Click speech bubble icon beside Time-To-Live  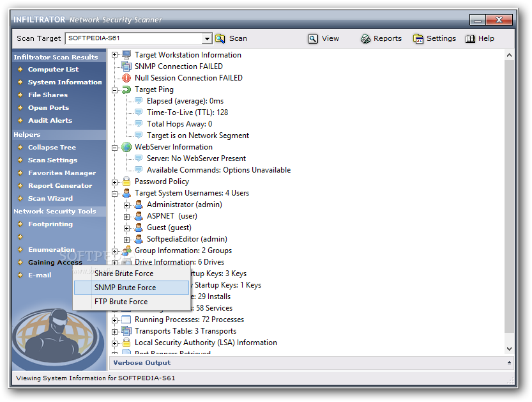(139, 112)
